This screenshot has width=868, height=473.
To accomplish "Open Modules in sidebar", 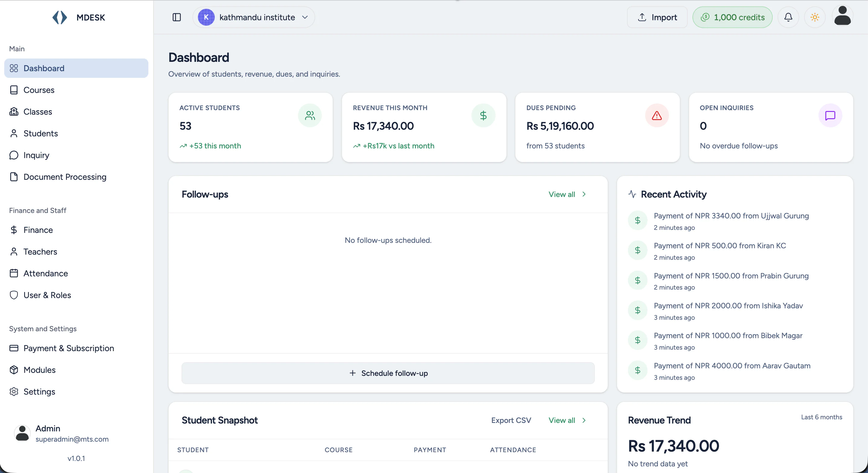I will coord(76,370).
